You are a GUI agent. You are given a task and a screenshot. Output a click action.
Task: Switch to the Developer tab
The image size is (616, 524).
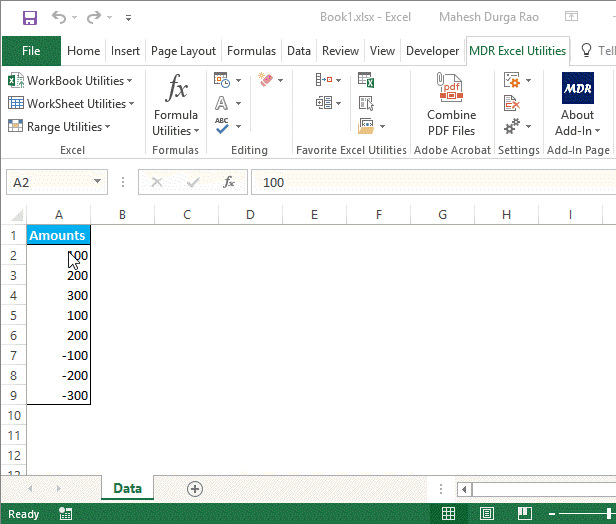tap(432, 51)
